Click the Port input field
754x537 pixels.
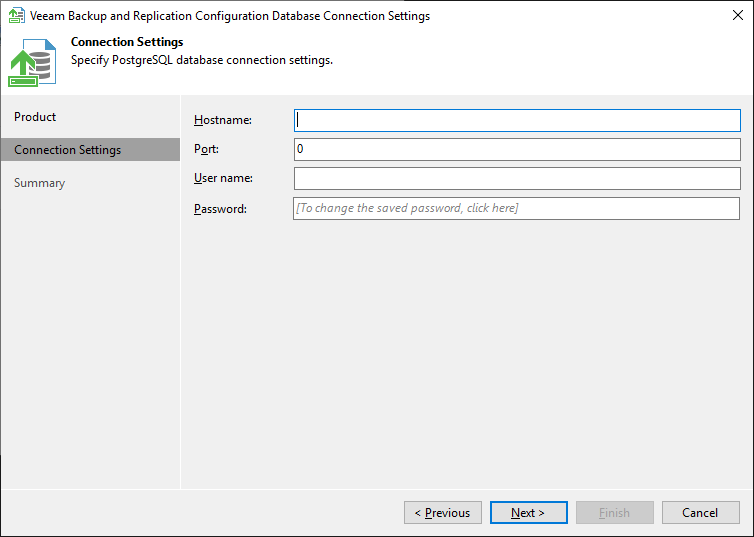tap(517, 150)
